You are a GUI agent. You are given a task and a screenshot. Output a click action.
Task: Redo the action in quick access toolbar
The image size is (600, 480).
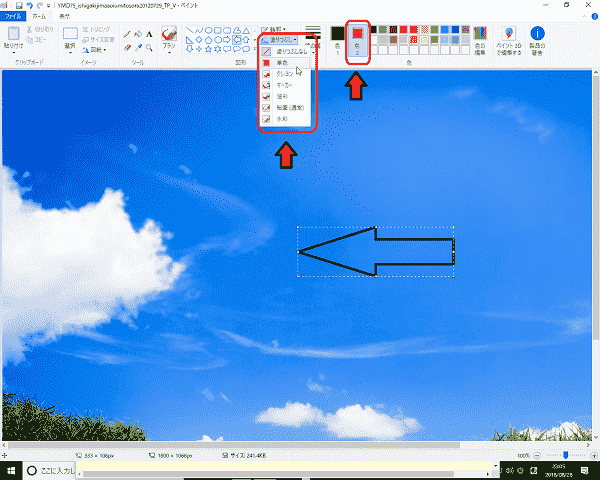point(39,5)
